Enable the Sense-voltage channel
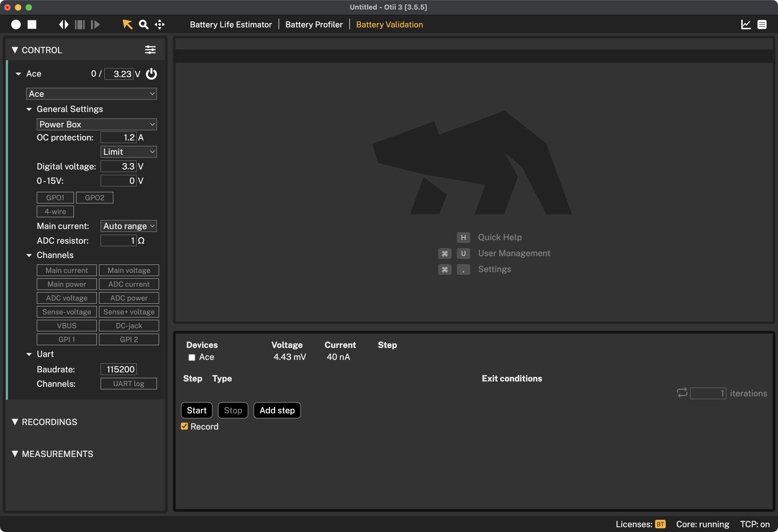The width and height of the screenshot is (778, 532). (x=67, y=311)
